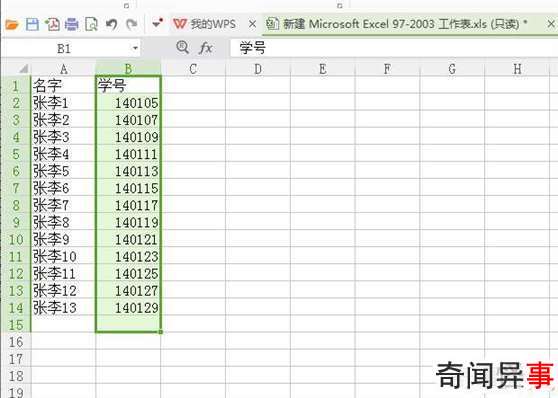The image size is (558, 398).
Task: Select column D header
Action: (x=258, y=69)
